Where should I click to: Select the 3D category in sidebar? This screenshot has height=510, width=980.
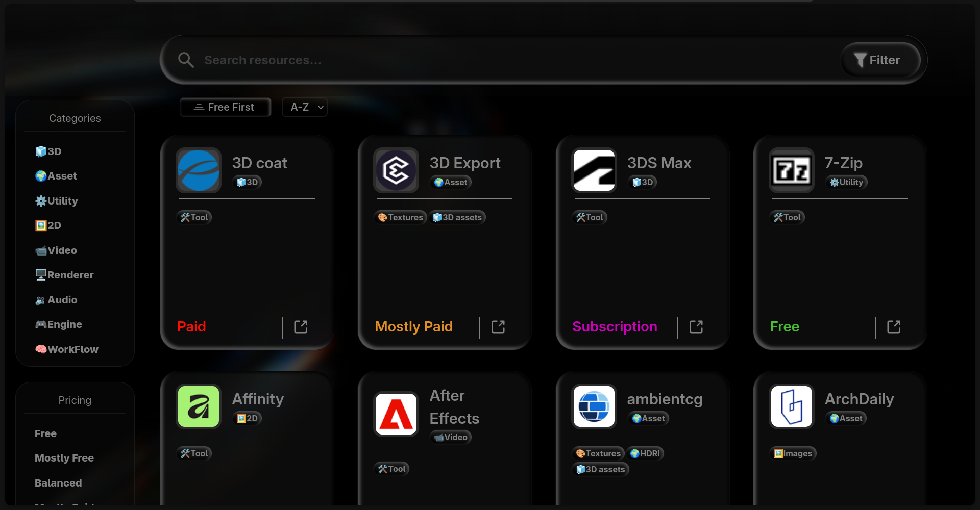click(x=48, y=151)
